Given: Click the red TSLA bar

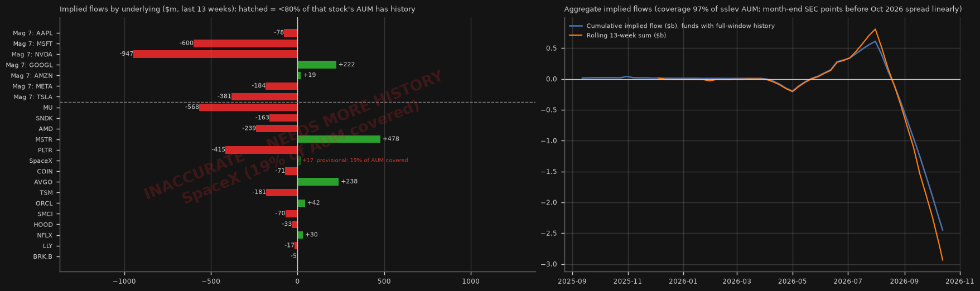Looking at the screenshot, I should 264,97.
